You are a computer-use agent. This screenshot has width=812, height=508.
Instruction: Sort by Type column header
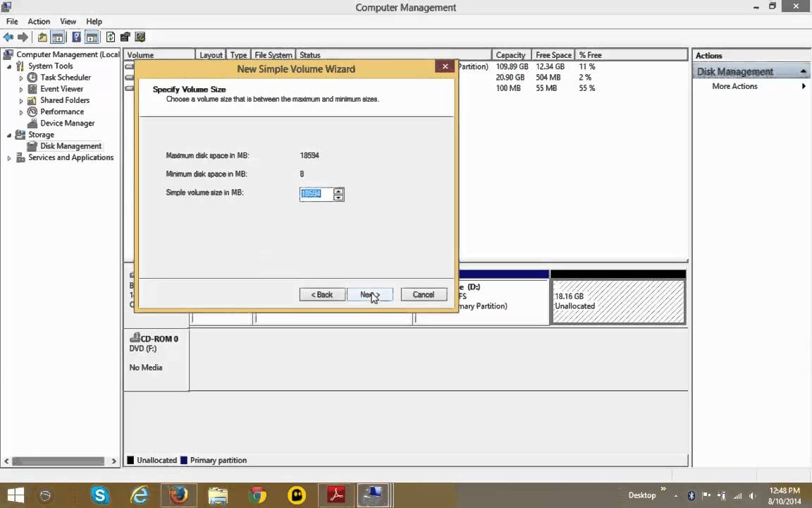pos(239,55)
